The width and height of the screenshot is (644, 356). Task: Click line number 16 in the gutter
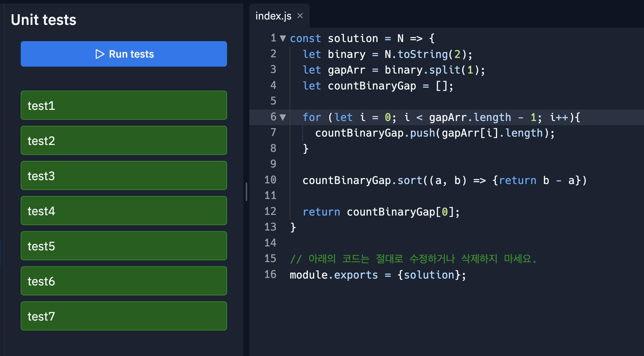[270, 274]
